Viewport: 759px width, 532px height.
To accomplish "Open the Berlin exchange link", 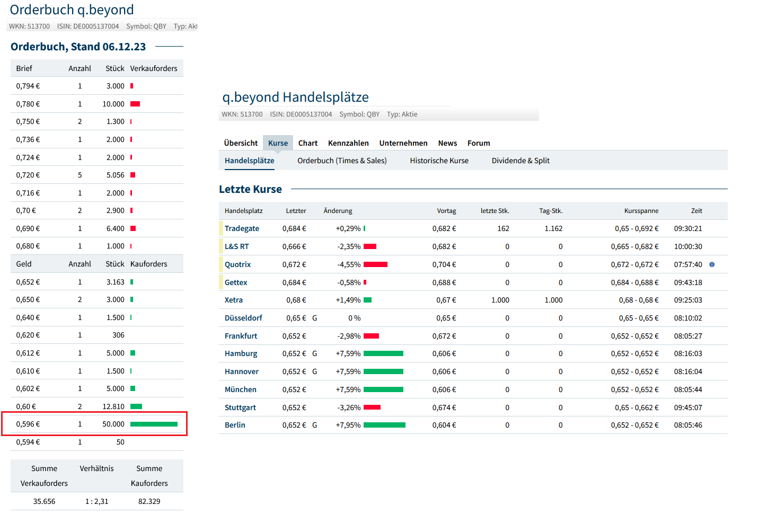I will [235, 425].
